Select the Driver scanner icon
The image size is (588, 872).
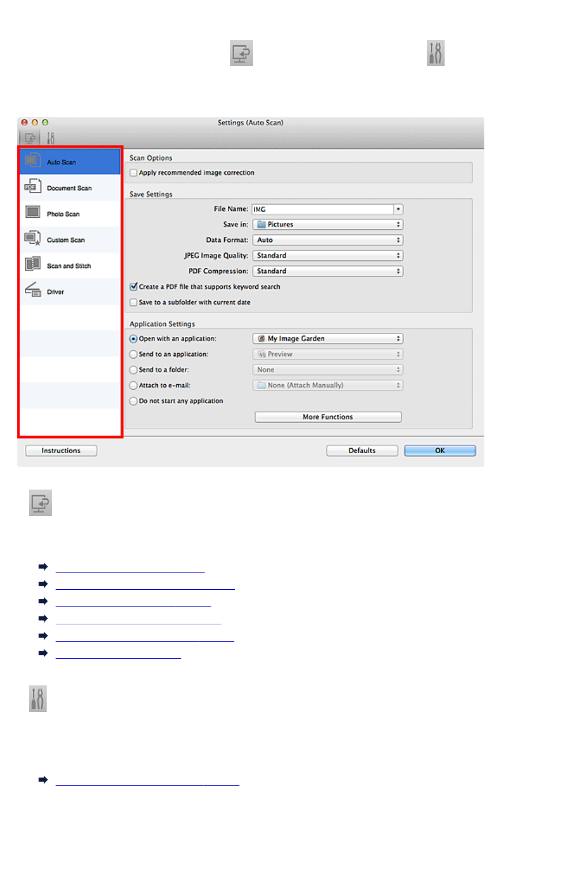(32, 290)
